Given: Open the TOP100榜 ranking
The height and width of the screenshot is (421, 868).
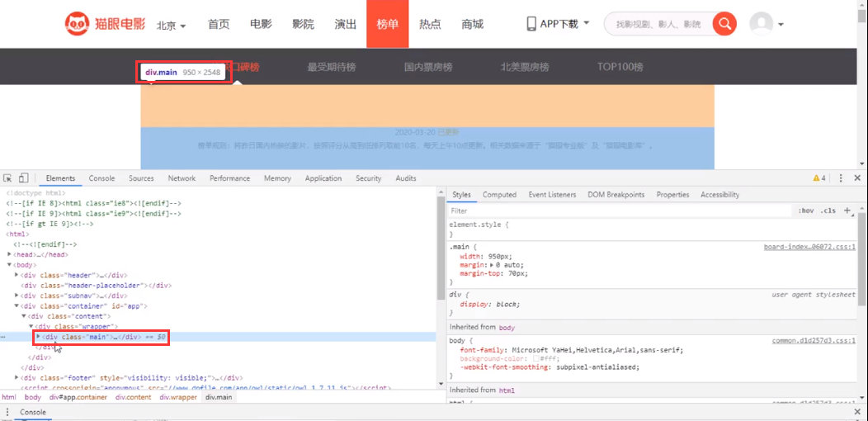Looking at the screenshot, I should click(x=620, y=68).
